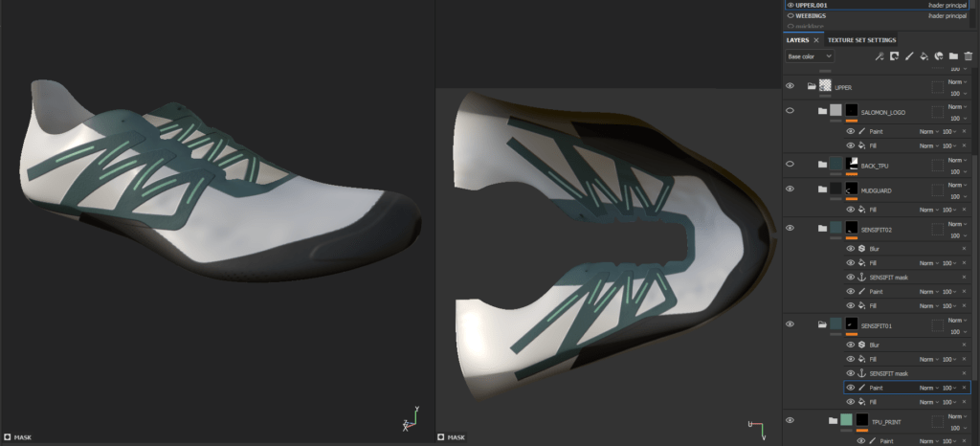Add a new paint layer with brush icon

(909, 56)
